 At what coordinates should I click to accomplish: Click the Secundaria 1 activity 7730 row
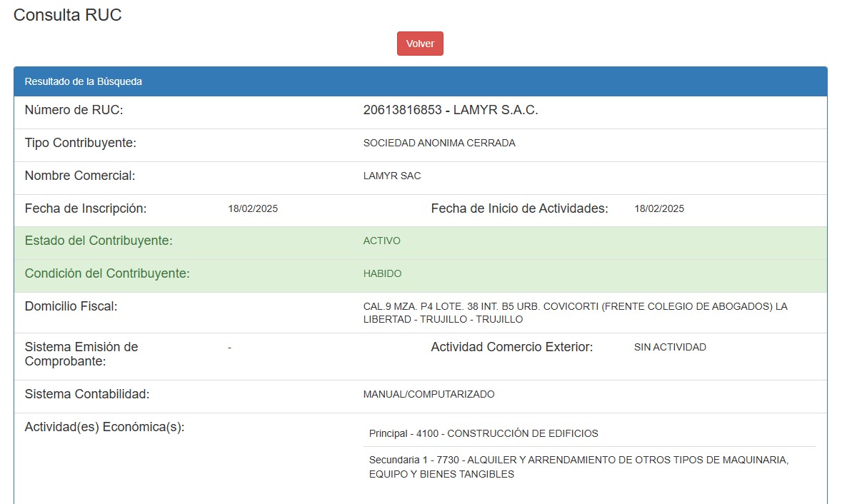(578, 467)
